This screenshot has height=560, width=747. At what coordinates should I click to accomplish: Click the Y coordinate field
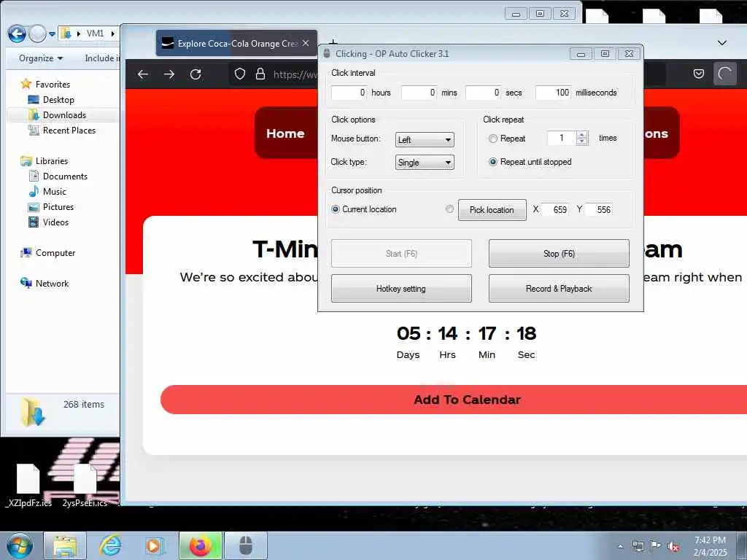click(x=599, y=209)
